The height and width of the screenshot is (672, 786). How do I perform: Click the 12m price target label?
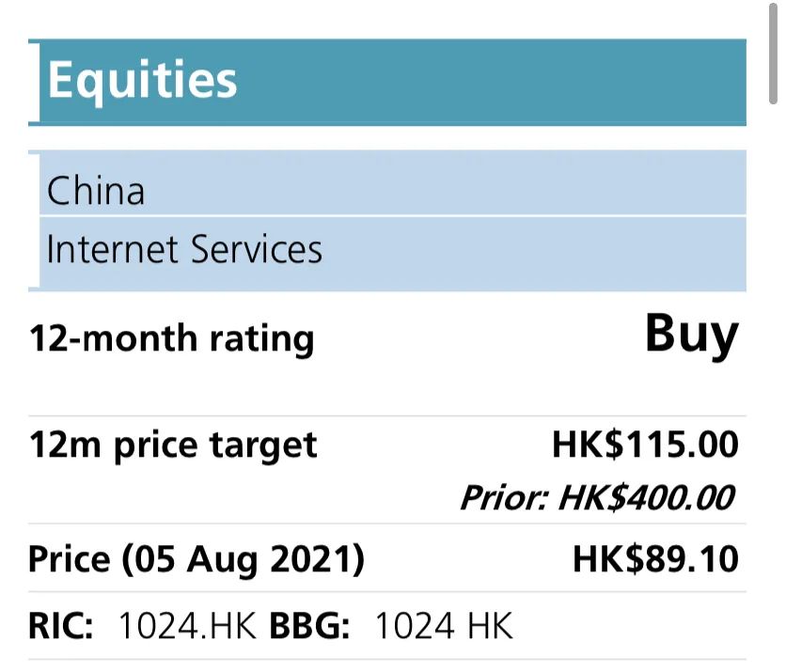(173, 445)
